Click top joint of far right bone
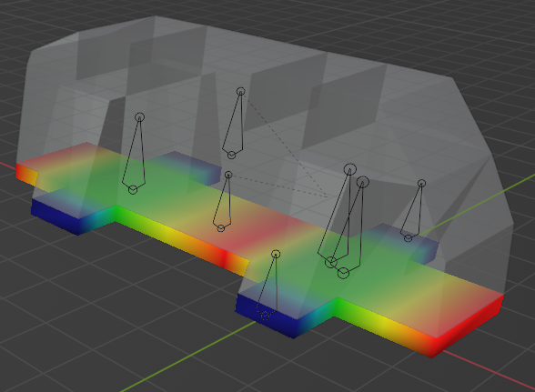This screenshot has height=392, width=535. (422, 184)
